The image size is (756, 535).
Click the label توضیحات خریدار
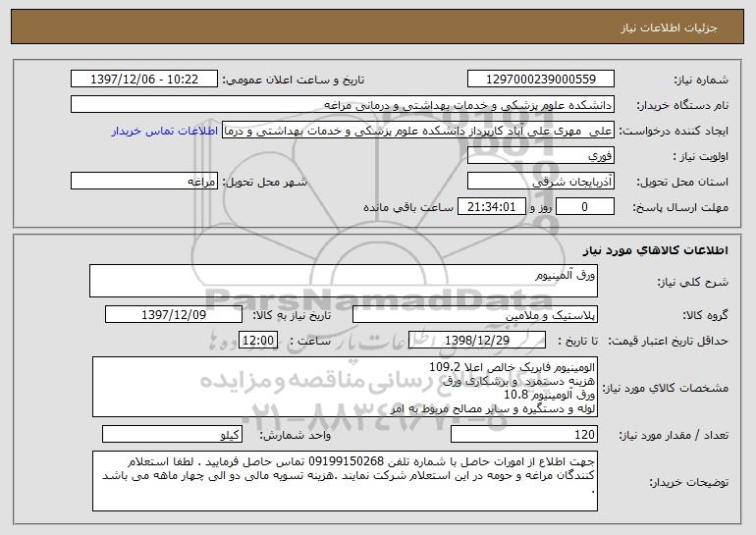tap(688, 482)
